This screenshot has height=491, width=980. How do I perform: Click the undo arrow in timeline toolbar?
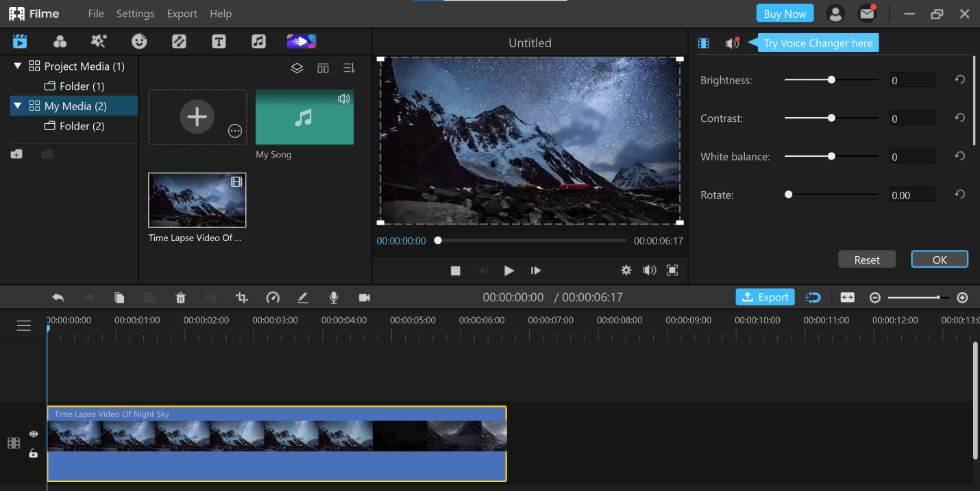click(x=58, y=297)
